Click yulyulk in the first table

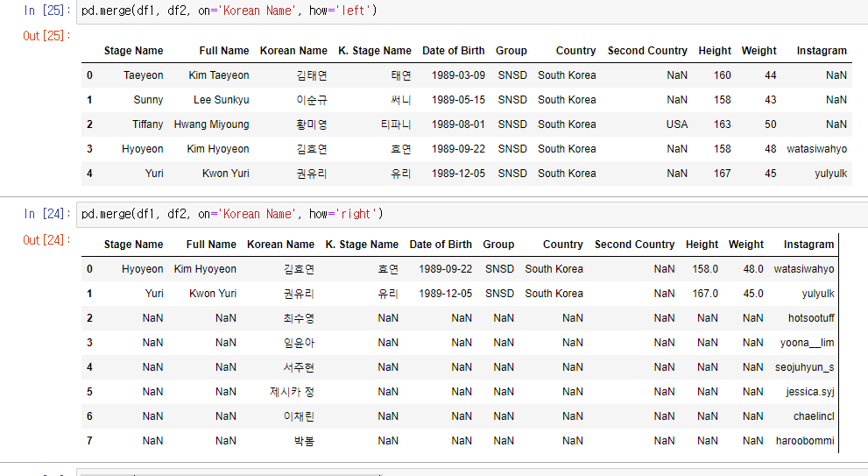click(830, 174)
